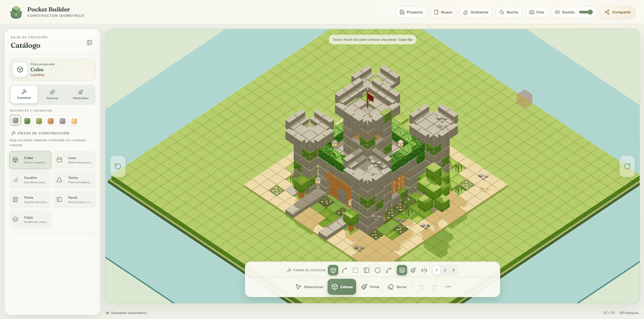
Task: Activate the Pintar tool
Action: pyautogui.click(x=371, y=287)
